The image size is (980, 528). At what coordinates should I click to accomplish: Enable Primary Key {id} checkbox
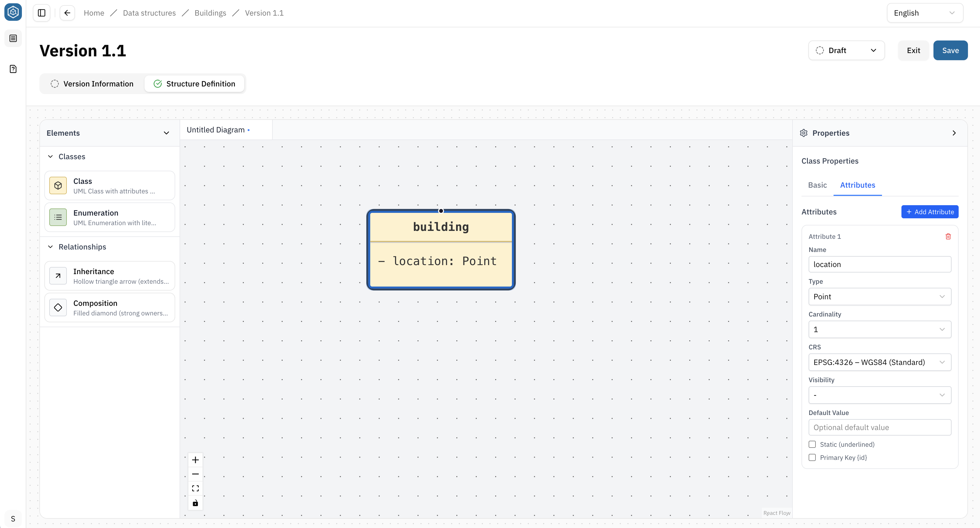812,457
